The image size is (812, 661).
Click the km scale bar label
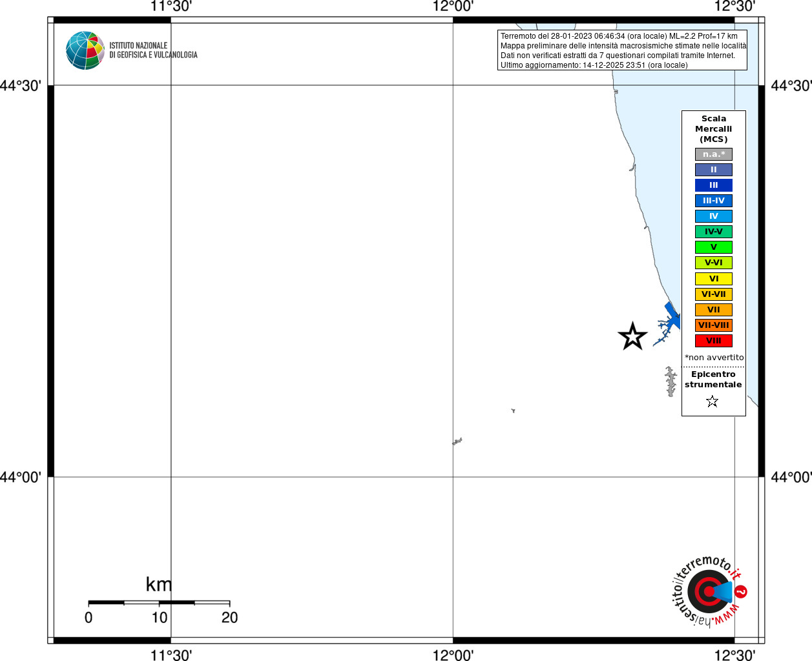click(159, 584)
